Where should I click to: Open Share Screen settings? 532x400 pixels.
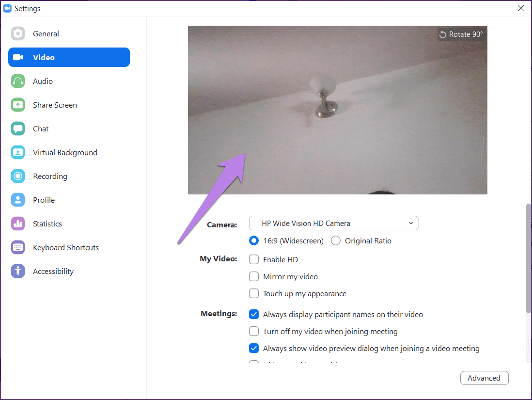point(55,105)
